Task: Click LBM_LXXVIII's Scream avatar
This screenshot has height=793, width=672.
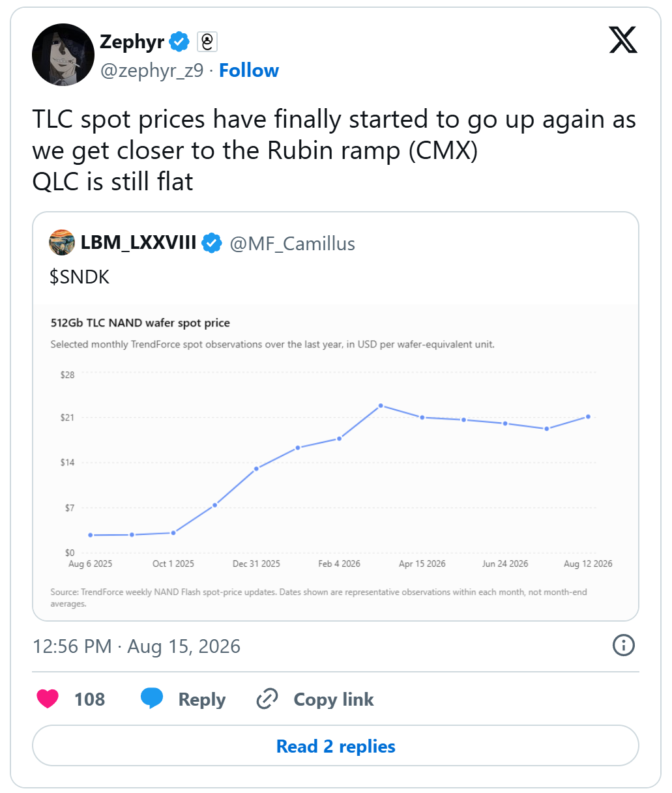Action: tap(62, 243)
